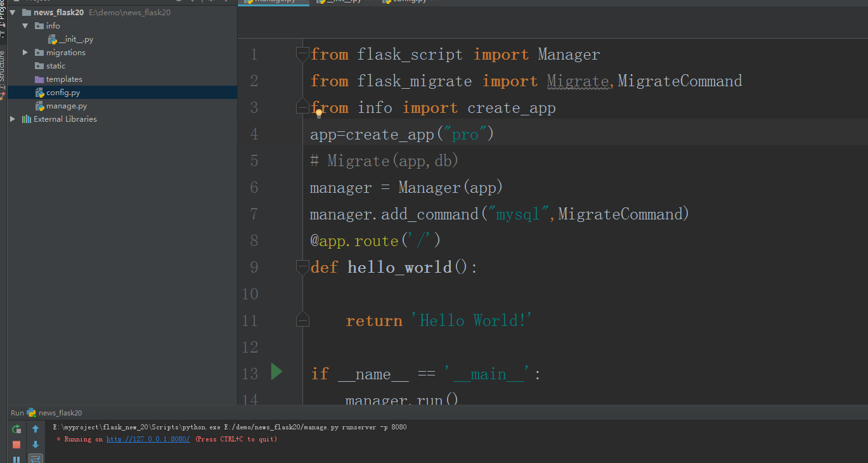This screenshot has height=463, width=868.
Task: Jump down the stack trace with the down arrow
Action: click(36, 445)
